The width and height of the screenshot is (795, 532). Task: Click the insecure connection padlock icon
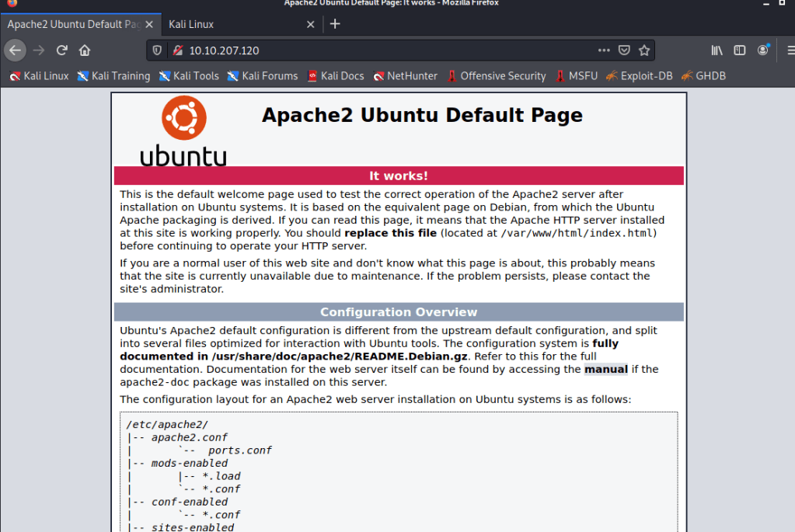pos(177,50)
